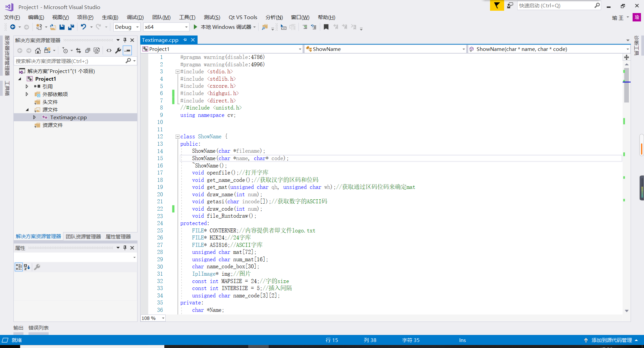Screen dimensions: 644x348
Task: Open the 编辑(E) menu
Action: tap(36, 17)
